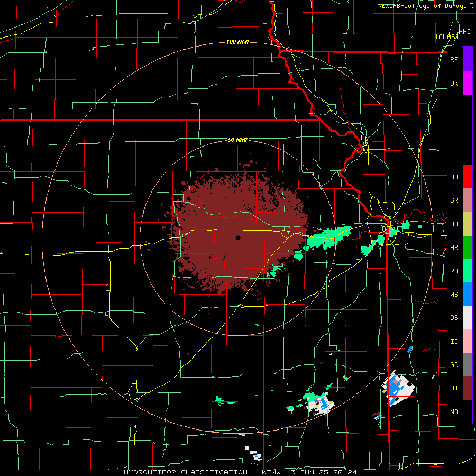
Task: Click the purple RF legend color swatch
Action: coord(467,59)
